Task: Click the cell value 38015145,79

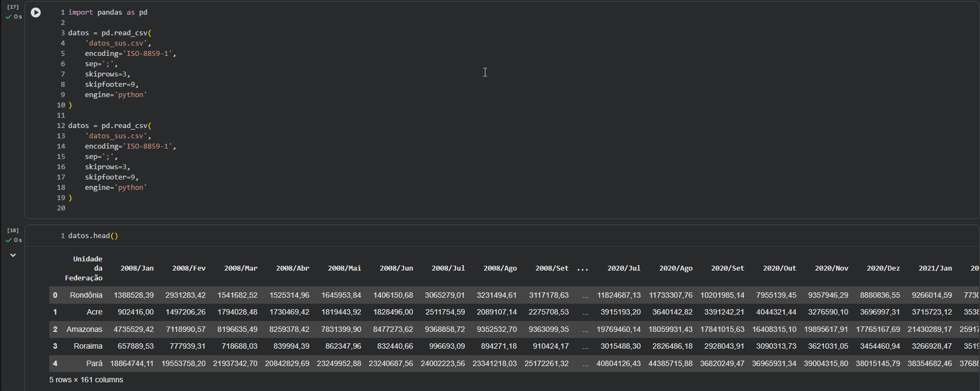Action: point(878,363)
